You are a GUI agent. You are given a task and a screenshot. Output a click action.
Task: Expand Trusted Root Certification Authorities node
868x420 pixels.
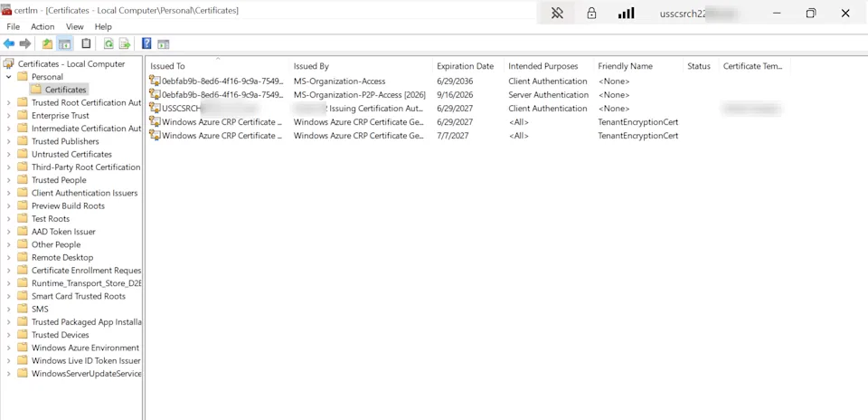8,102
